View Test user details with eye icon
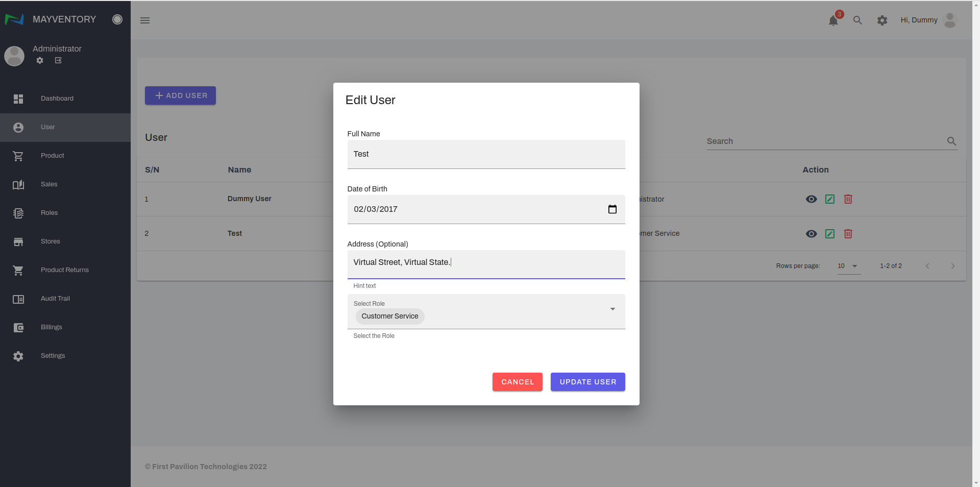The height and width of the screenshot is (487, 980). point(811,234)
